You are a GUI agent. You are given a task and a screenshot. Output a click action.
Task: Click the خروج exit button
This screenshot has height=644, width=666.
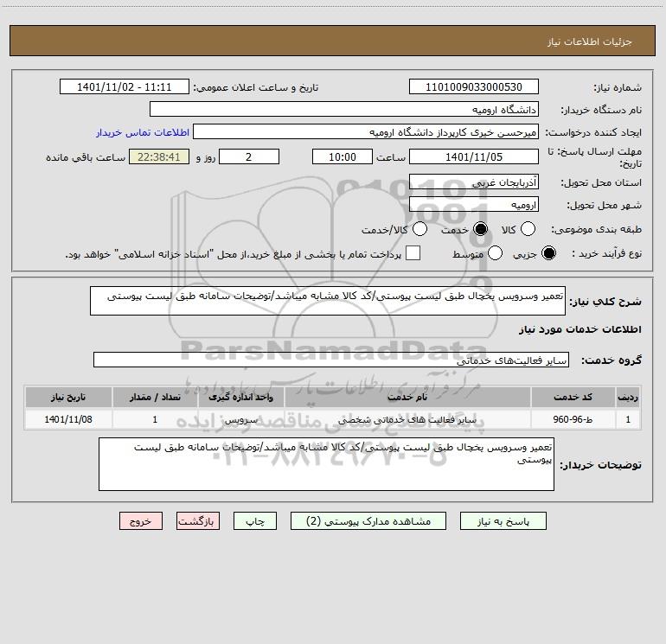(141, 521)
